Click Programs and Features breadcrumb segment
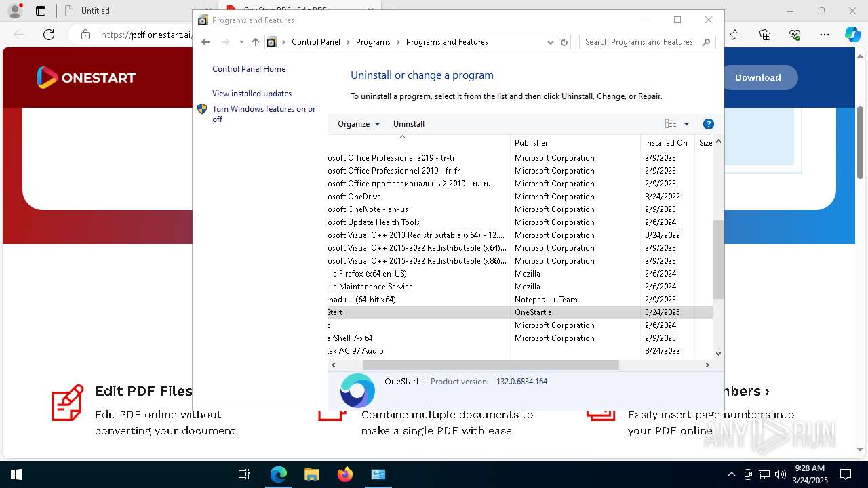Screen dimensions: 868x488 click(447, 42)
